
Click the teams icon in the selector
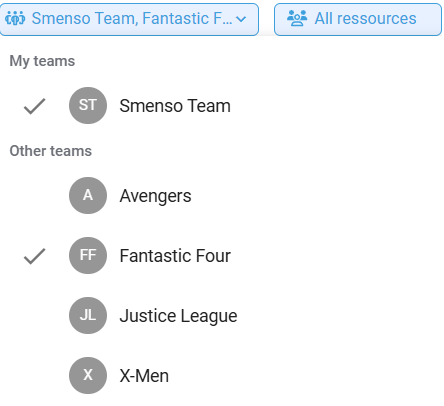pyautogui.click(x=15, y=19)
